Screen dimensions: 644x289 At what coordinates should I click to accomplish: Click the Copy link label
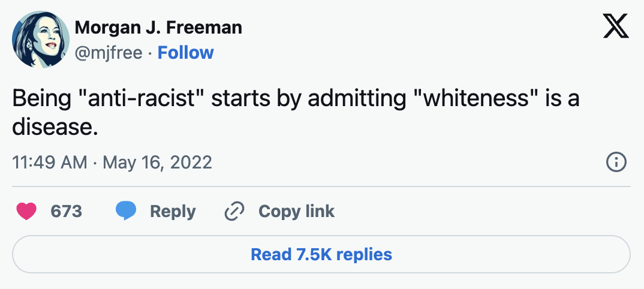[x=296, y=211]
